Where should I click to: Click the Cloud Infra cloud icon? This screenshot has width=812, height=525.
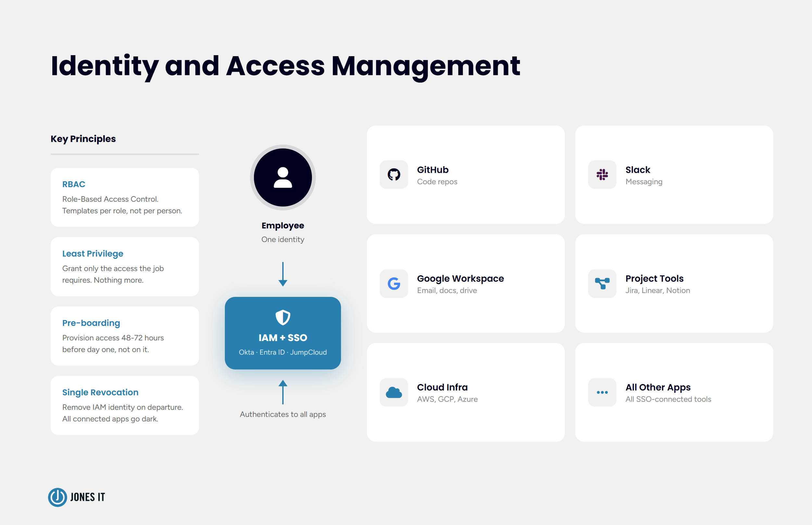click(x=394, y=392)
